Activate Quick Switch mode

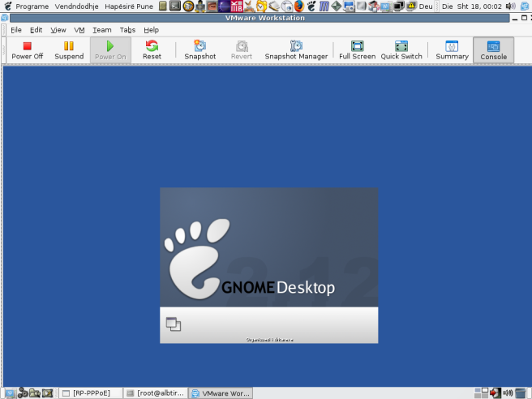pyautogui.click(x=401, y=50)
